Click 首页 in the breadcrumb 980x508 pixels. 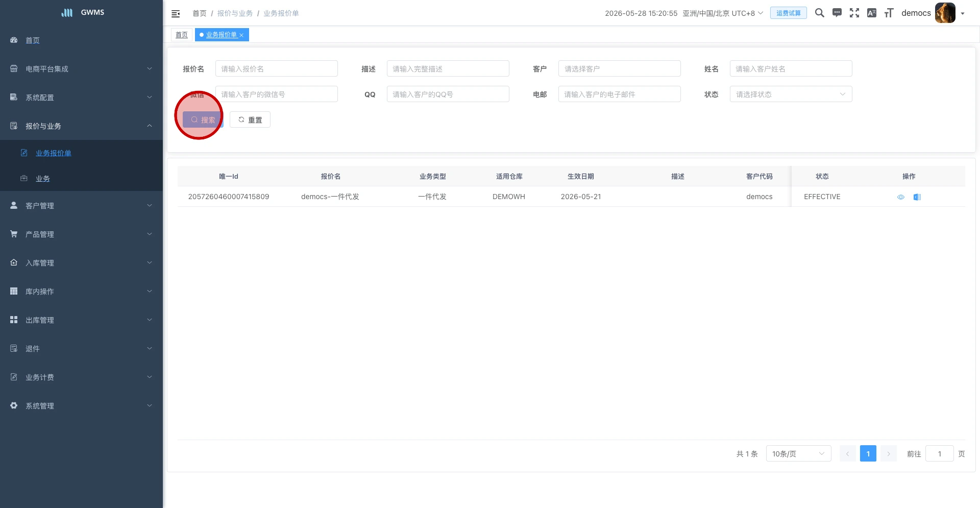(x=200, y=13)
